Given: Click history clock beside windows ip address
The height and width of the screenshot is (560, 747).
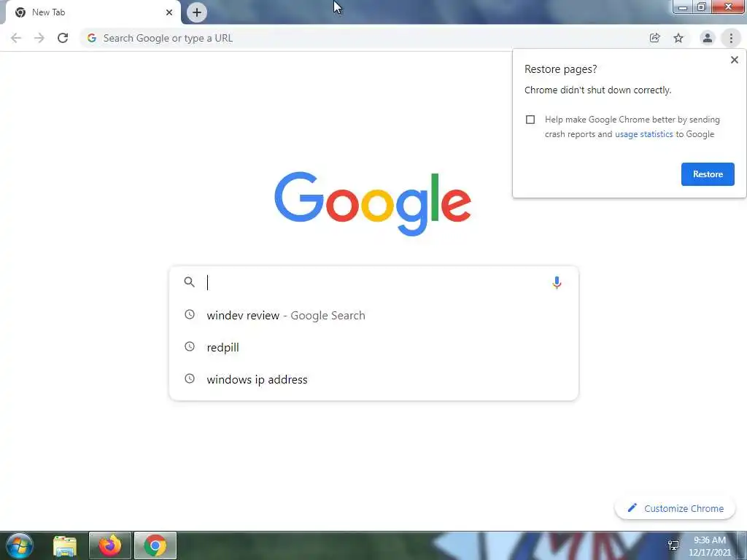Looking at the screenshot, I should click(x=190, y=378).
